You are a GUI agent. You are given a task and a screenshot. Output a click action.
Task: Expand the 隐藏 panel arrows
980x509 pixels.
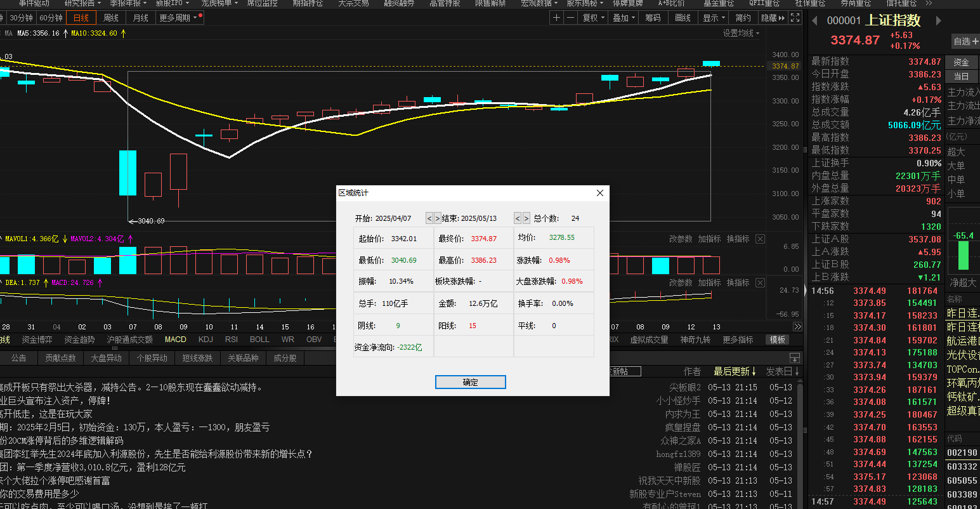pyautogui.click(x=773, y=18)
